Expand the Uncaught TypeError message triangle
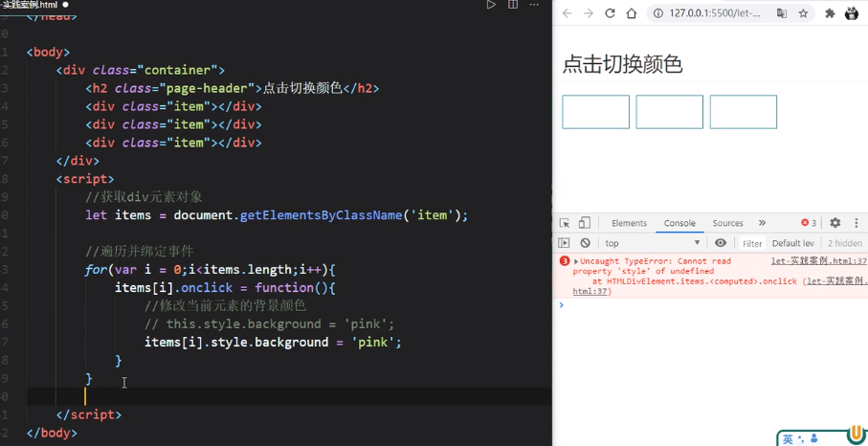 (x=576, y=261)
